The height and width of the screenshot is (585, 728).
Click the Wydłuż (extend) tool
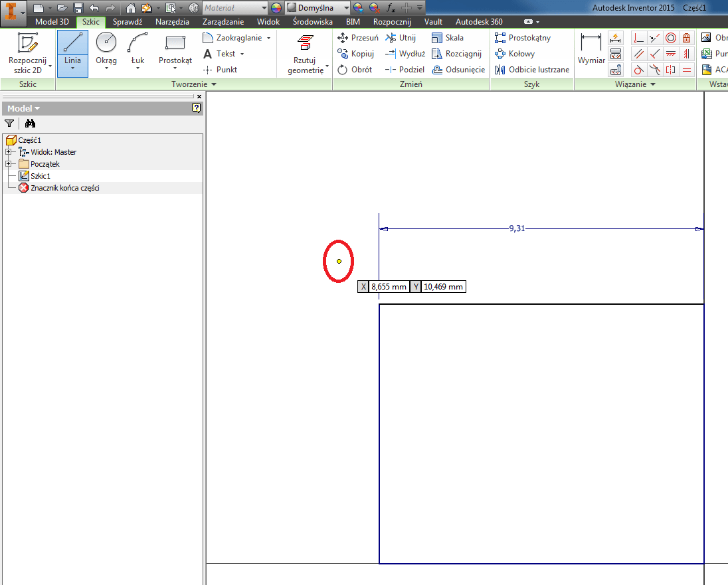[405, 53]
